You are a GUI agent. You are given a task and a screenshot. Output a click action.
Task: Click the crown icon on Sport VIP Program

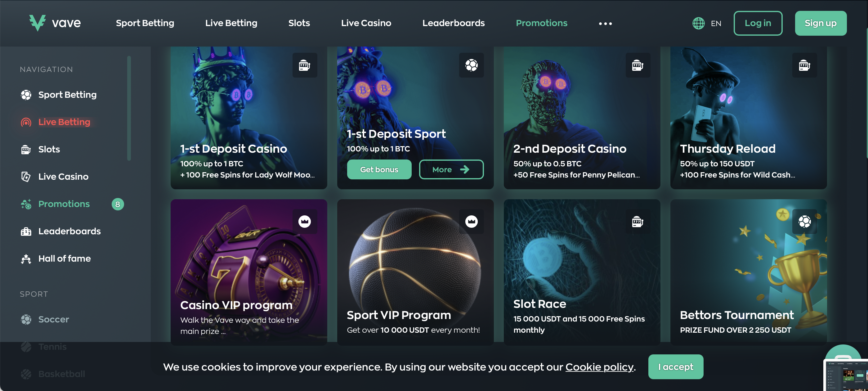click(472, 222)
